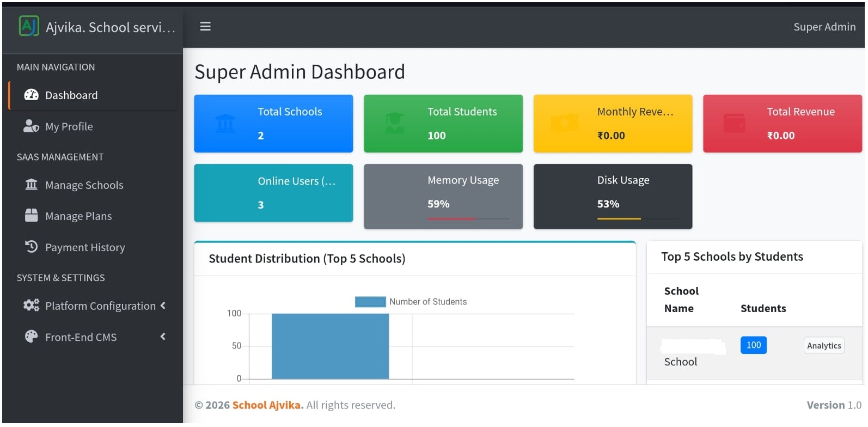Click the Dashboard speedometer icon

pyautogui.click(x=32, y=95)
